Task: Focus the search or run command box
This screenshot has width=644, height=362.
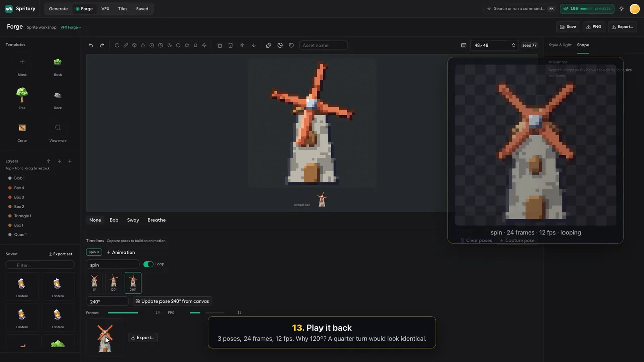Action: click(520, 9)
